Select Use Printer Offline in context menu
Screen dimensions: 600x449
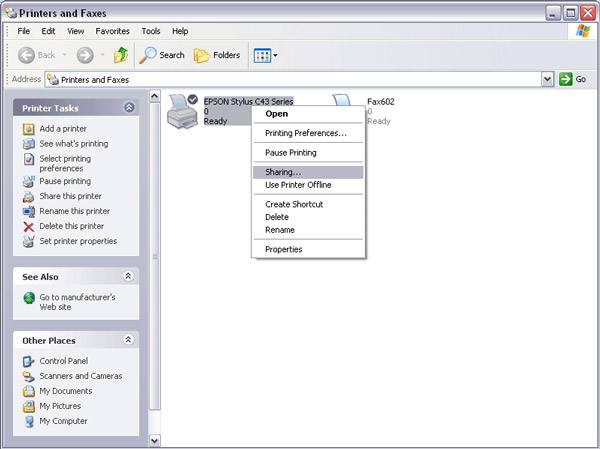(298, 185)
